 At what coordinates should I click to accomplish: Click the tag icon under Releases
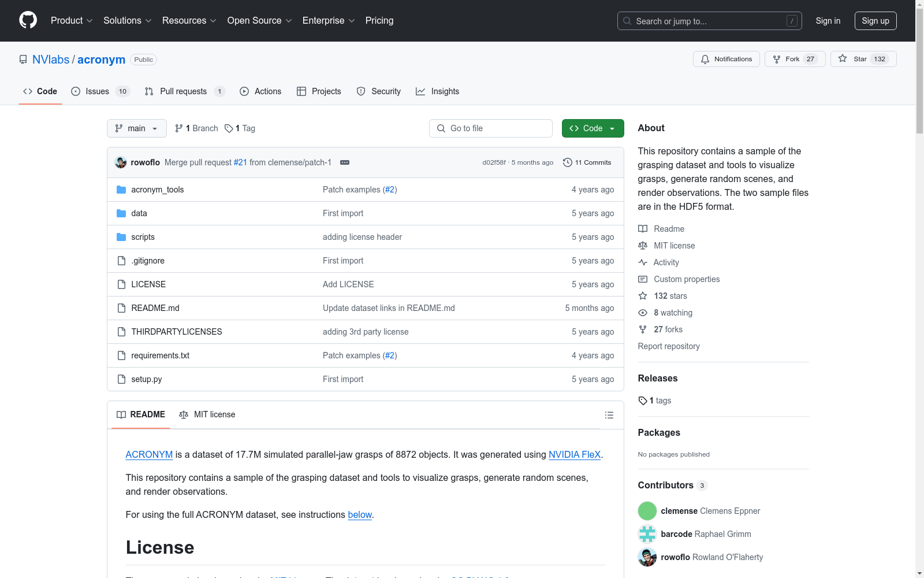coord(643,401)
